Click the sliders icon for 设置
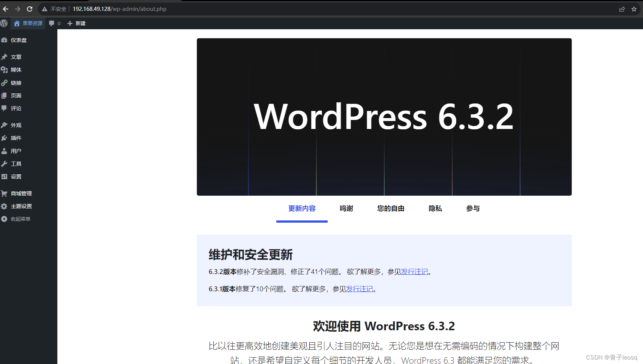The width and height of the screenshot is (643, 364). [x=4, y=177]
